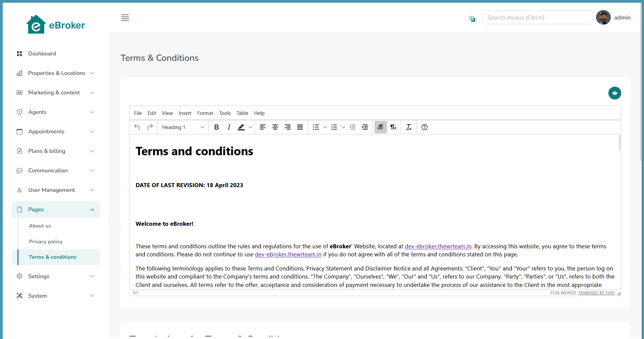This screenshot has width=644, height=339.
Task: Toggle the page preview eye button
Action: pos(615,93)
